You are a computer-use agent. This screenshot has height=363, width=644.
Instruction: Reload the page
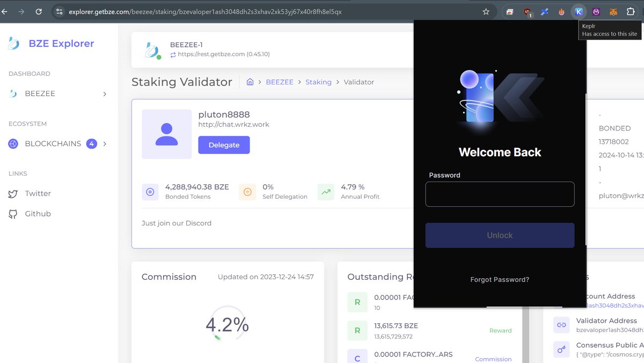(x=39, y=11)
